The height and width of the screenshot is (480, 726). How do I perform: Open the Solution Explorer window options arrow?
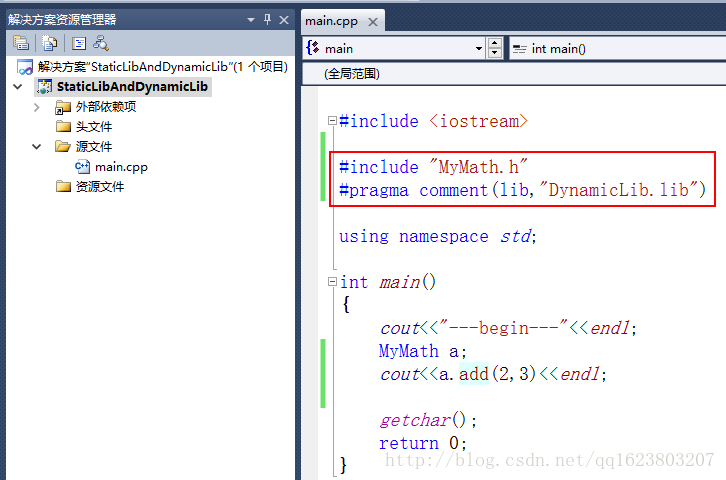251,20
